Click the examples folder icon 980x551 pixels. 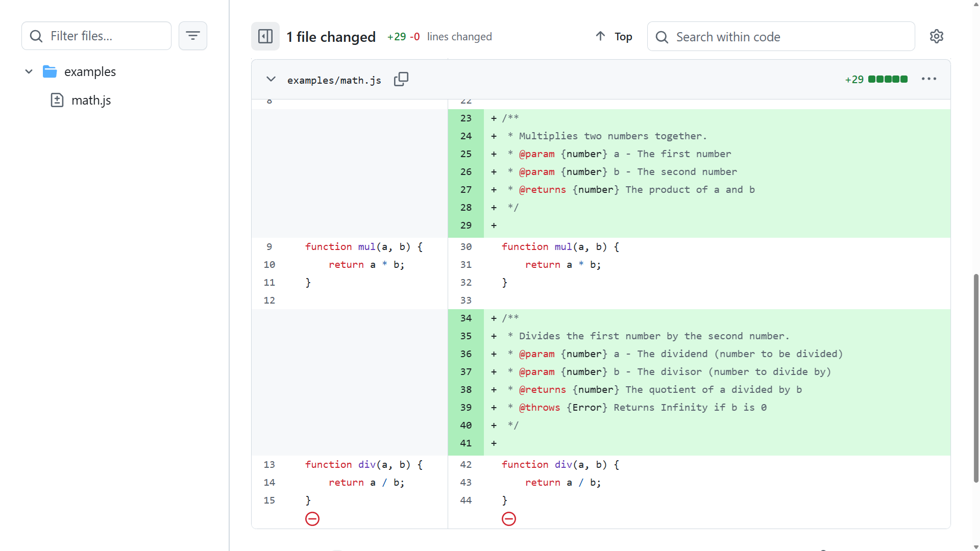point(50,71)
